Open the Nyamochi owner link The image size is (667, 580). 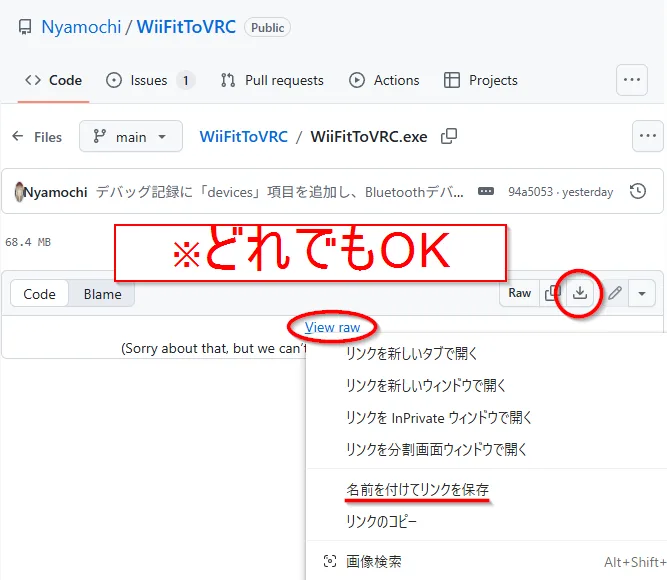81,27
